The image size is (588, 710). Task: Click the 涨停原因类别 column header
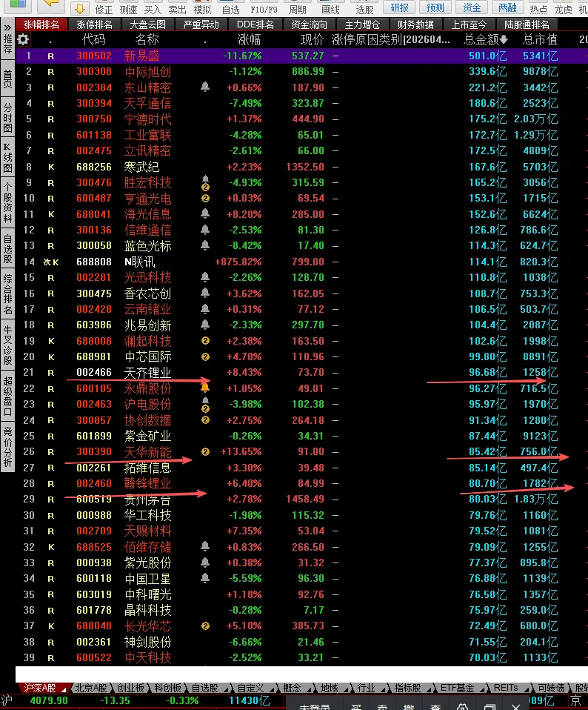pyautogui.click(x=390, y=40)
